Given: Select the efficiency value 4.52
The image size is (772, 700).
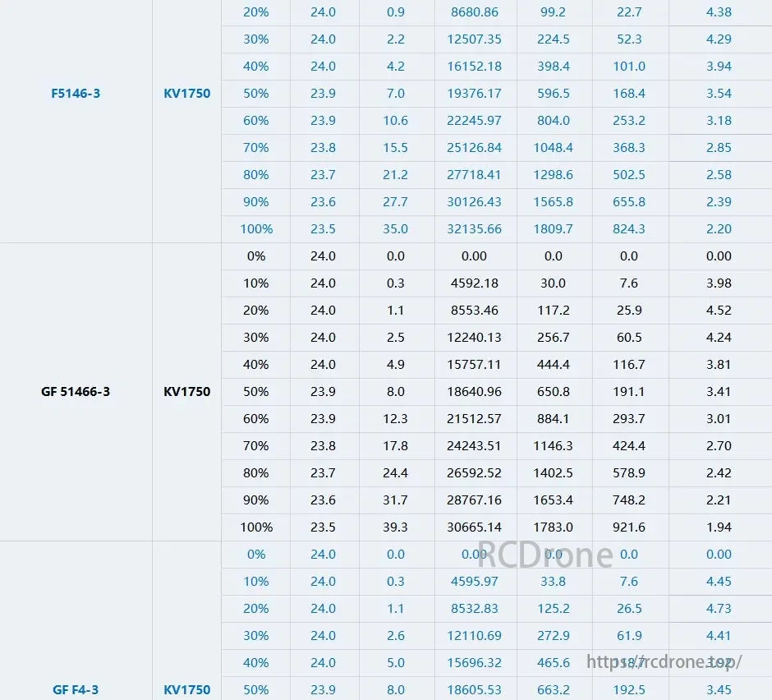Looking at the screenshot, I should point(719,311).
